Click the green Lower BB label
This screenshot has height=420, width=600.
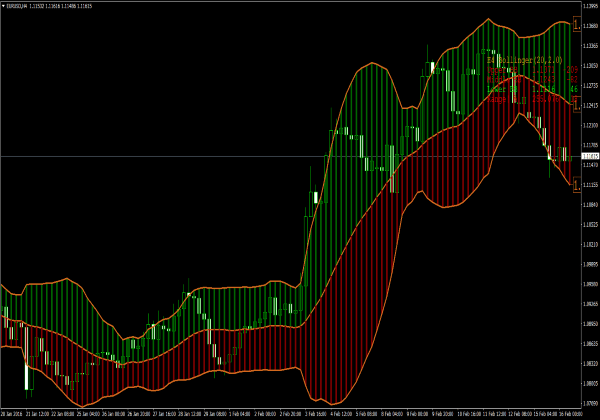[x=502, y=89]
